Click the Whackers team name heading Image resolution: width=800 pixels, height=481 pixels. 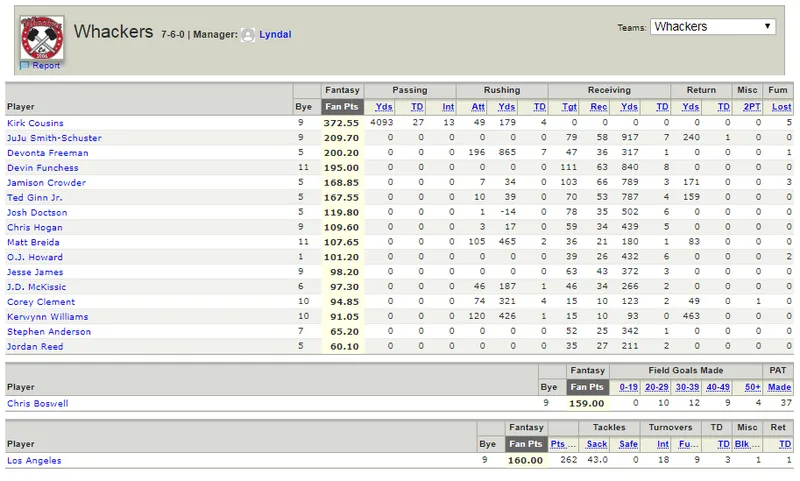(113, 32)
